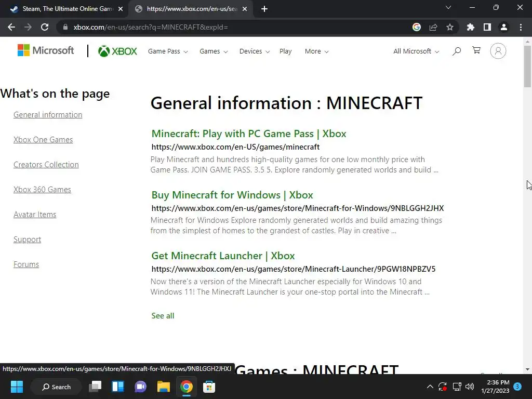Click the padlock site info icon

[65, 27]
